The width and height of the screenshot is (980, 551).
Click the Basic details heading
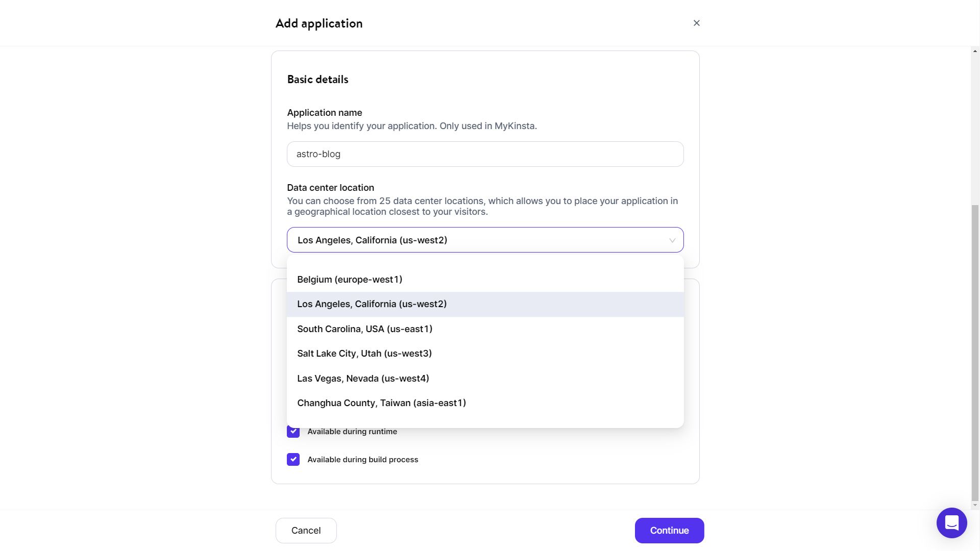317,80
